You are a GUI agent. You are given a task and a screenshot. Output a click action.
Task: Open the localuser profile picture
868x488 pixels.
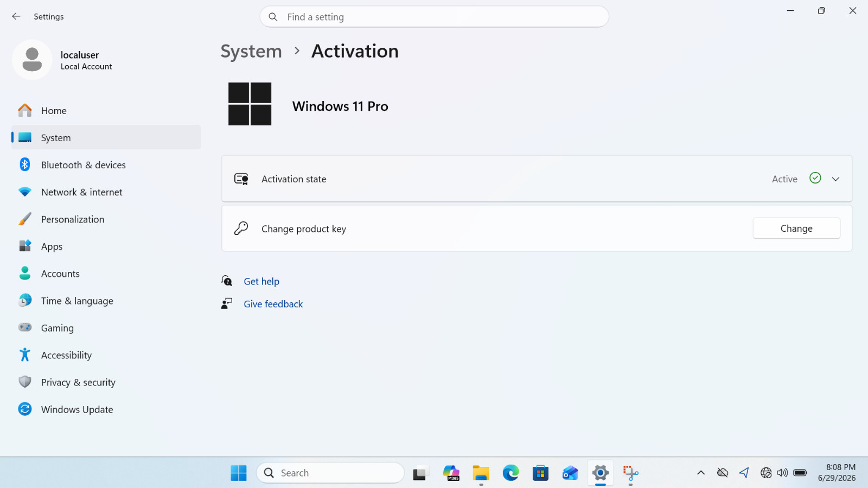[32, 60]
